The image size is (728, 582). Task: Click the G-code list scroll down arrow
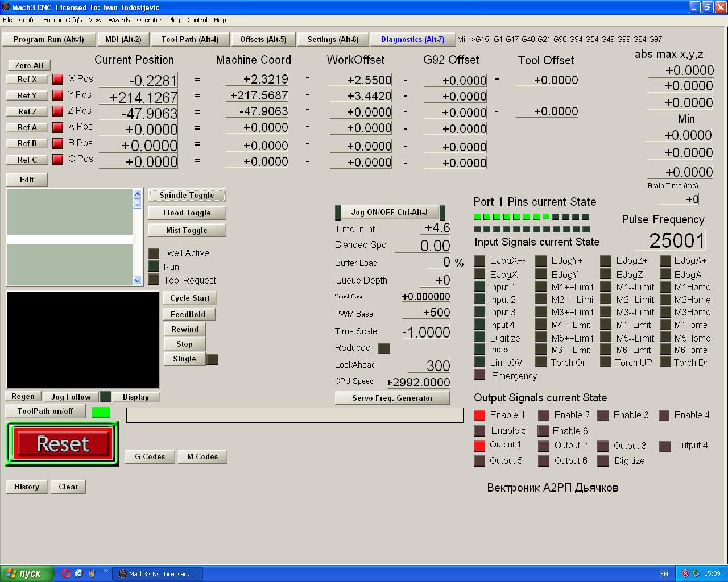[x=137, y=280]
